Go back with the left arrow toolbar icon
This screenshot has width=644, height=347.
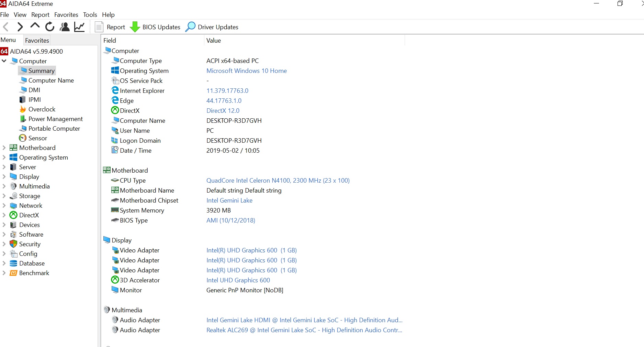(6, 27)
